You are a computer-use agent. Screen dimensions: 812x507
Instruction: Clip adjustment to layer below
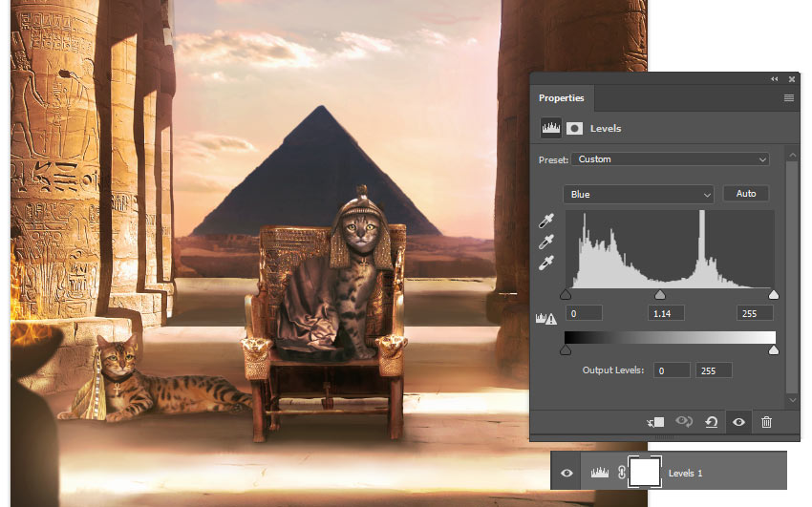[x=655, y=422]
